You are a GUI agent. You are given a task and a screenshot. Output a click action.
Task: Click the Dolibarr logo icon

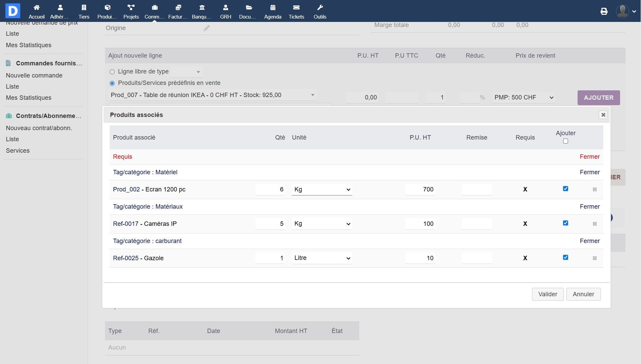point(12,11)
